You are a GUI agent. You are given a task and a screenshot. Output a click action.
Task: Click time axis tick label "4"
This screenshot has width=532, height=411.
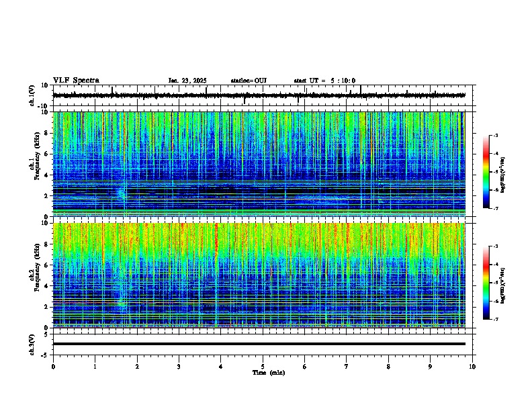point(221,367)
